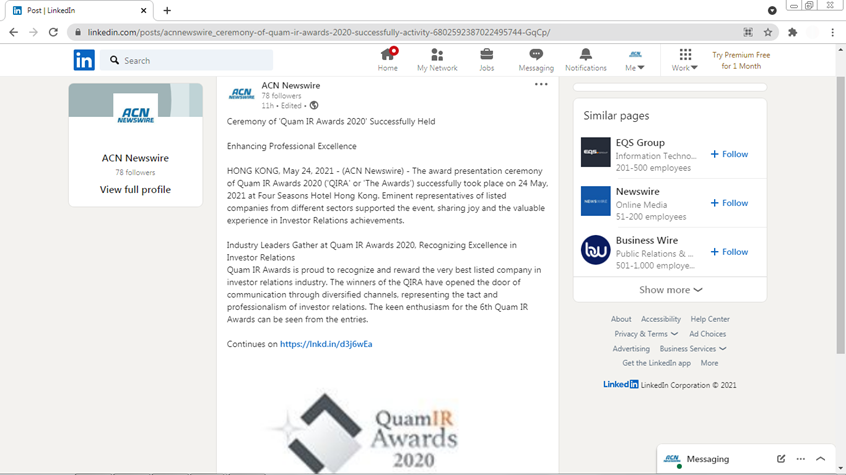The image size is (846, 475).
Task: Click the site padlock icon
Action: pyautogui.click(x=78, y=32)
